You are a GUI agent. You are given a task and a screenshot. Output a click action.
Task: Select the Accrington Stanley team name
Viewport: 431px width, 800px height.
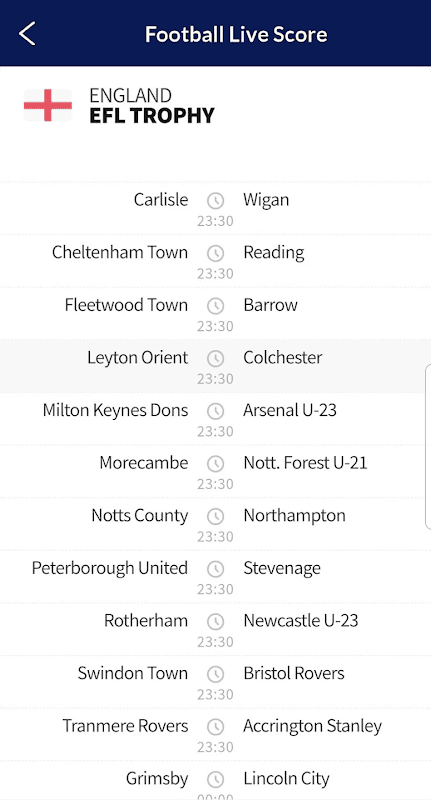tap(312, 726)
